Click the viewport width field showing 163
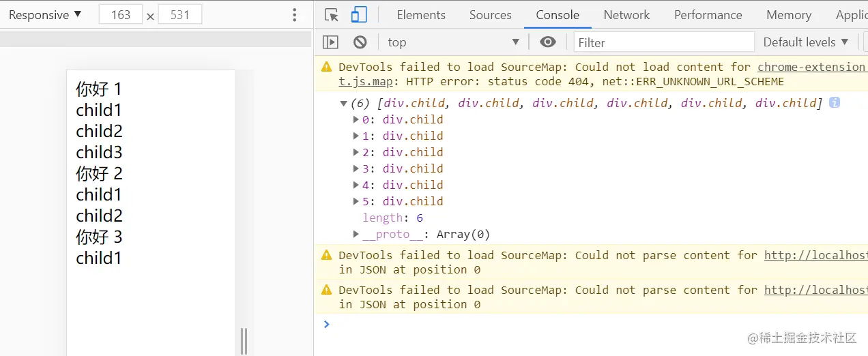The width and height of the screenshot is (868, 356). click(x=121, y=15)
